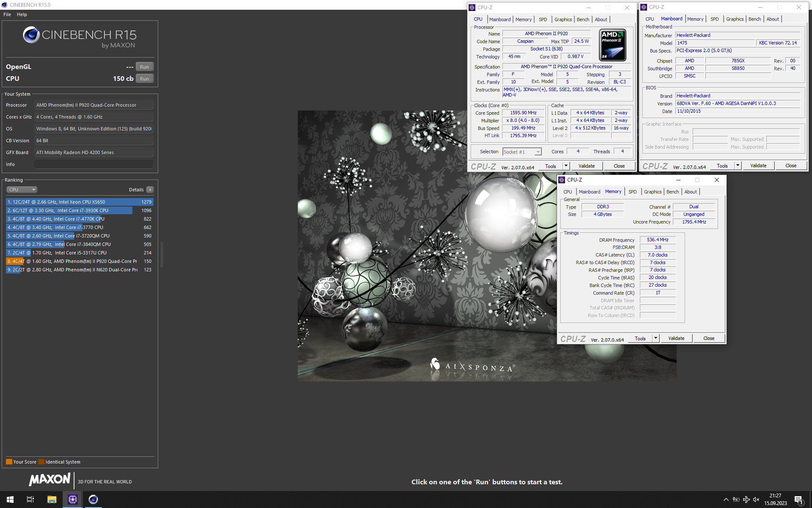Open Bench tab in CPU-Z CPU window
Image resolution: width=812 pixels, height=508 pixels.
pyautogui.click(x=583, y=19)
